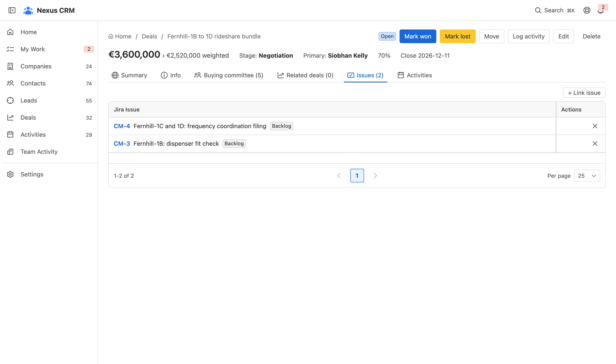Click the Jira Issue column header
The height and width of the screenshot is (364, 616).
[x=332, y=110]
